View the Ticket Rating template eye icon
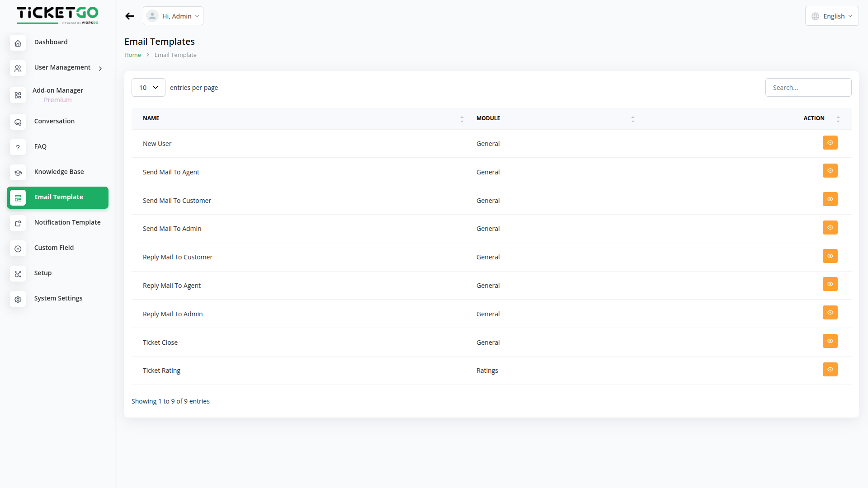This screenshot has height=488, width=868. 830,370
